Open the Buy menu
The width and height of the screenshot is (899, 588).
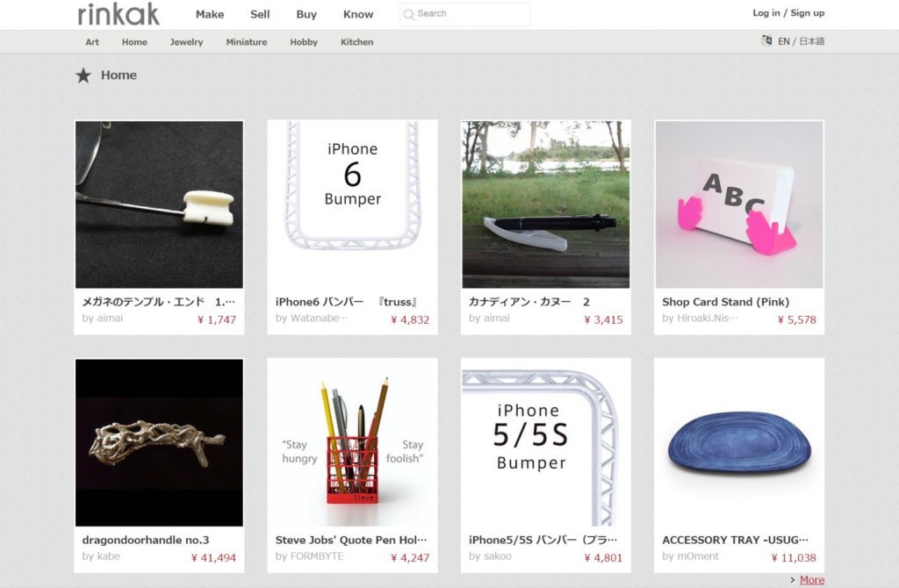306,14
